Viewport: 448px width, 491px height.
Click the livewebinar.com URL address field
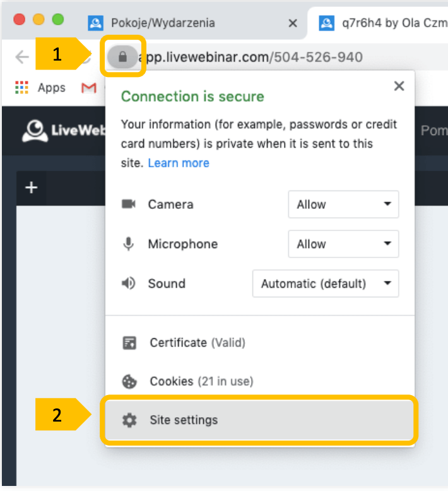click(251, 57)
